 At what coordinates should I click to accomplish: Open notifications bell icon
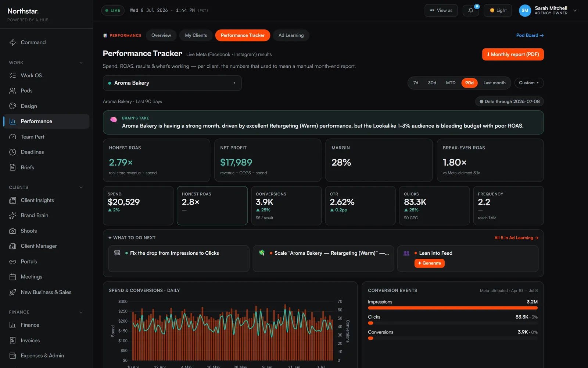click(471, 10)
